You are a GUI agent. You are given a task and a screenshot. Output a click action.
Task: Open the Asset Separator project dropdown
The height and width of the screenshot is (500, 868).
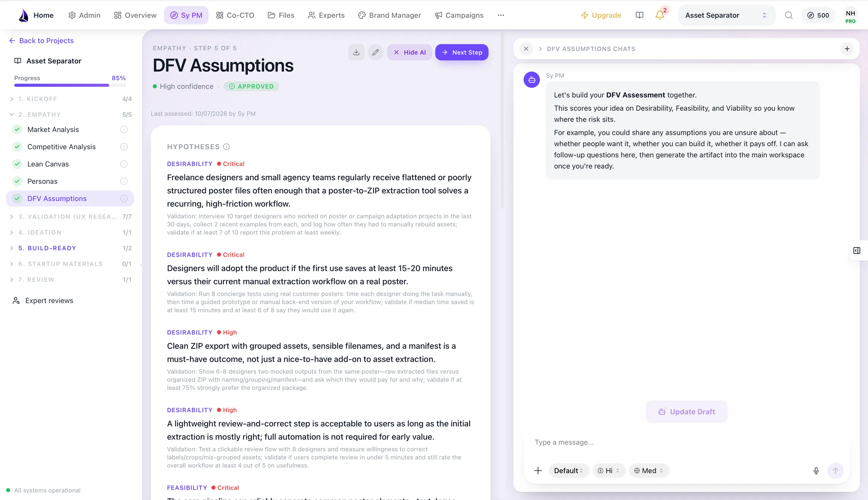click(726, 15)
